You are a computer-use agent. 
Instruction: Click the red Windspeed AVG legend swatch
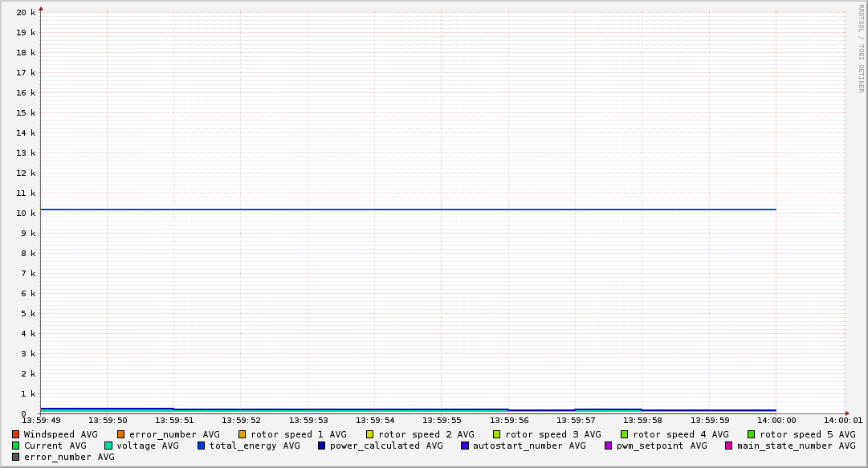[16, 434]
